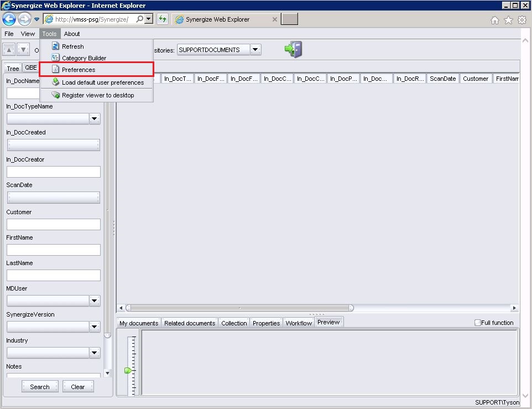
Task: Select Register viewer to desktop
Action: point(96,95)
